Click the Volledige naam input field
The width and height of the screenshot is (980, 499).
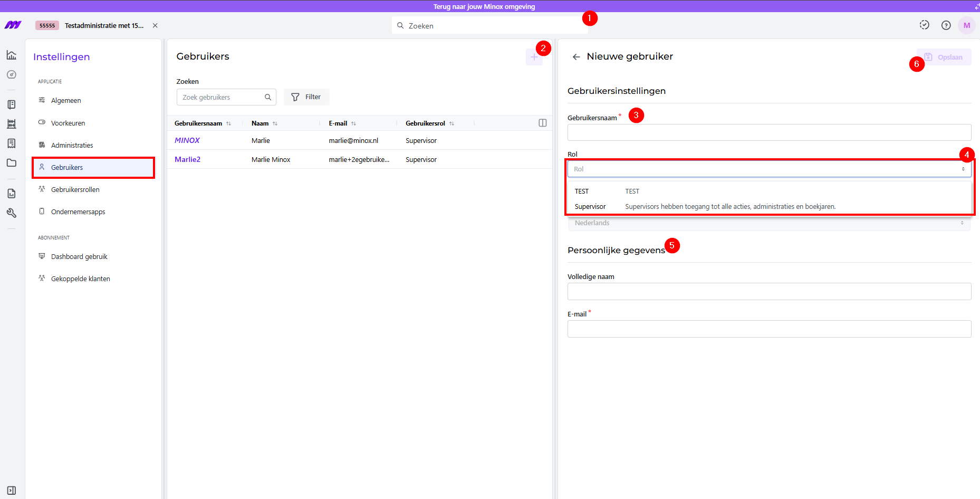[769, 292]
